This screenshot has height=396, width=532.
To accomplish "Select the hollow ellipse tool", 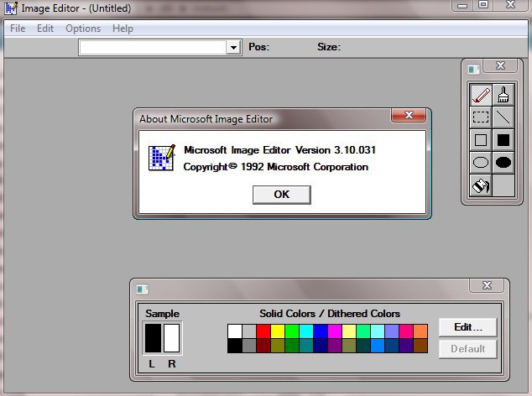I will [x=481, y=162].
